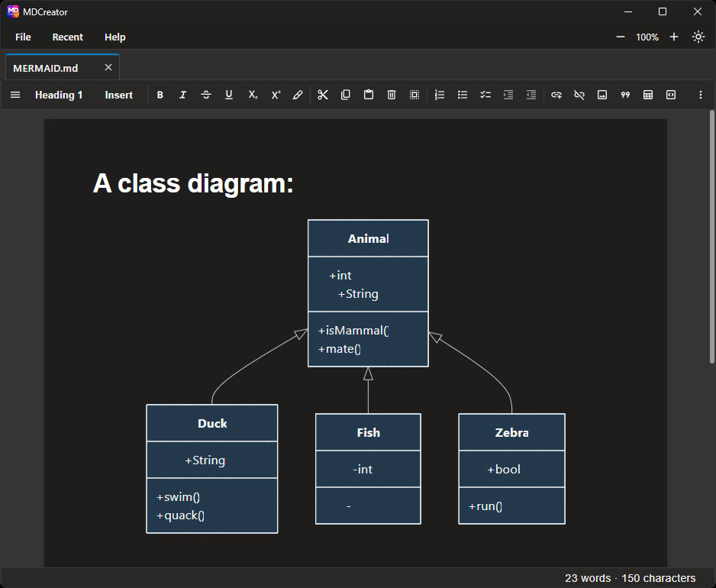Increase indent of the list item
Screen dimensions: 716x588
(x=508, y=95)
